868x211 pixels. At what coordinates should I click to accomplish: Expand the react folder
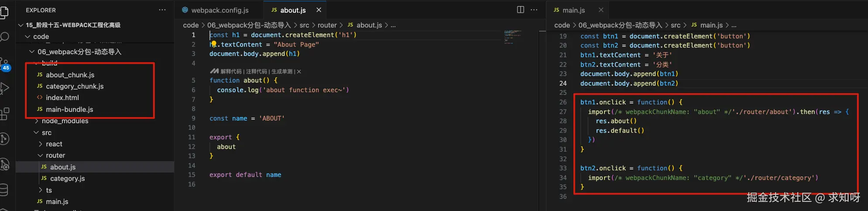41,144
